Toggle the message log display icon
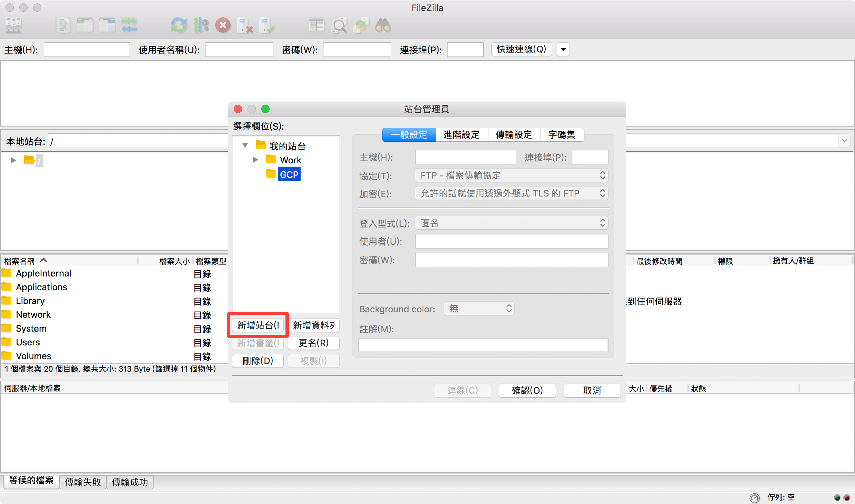Image resolution: width=855 pixels, height=504 pixels. click(63, 26)
